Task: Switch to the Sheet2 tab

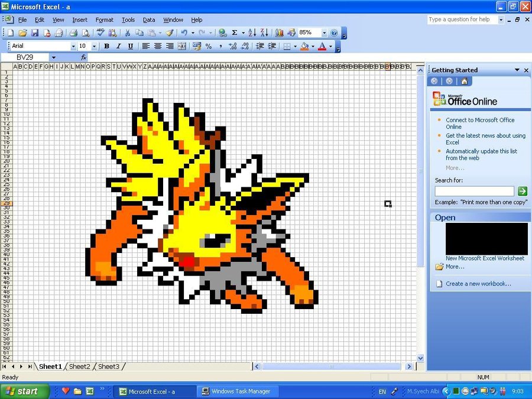Action: click(x=80, y=366)
